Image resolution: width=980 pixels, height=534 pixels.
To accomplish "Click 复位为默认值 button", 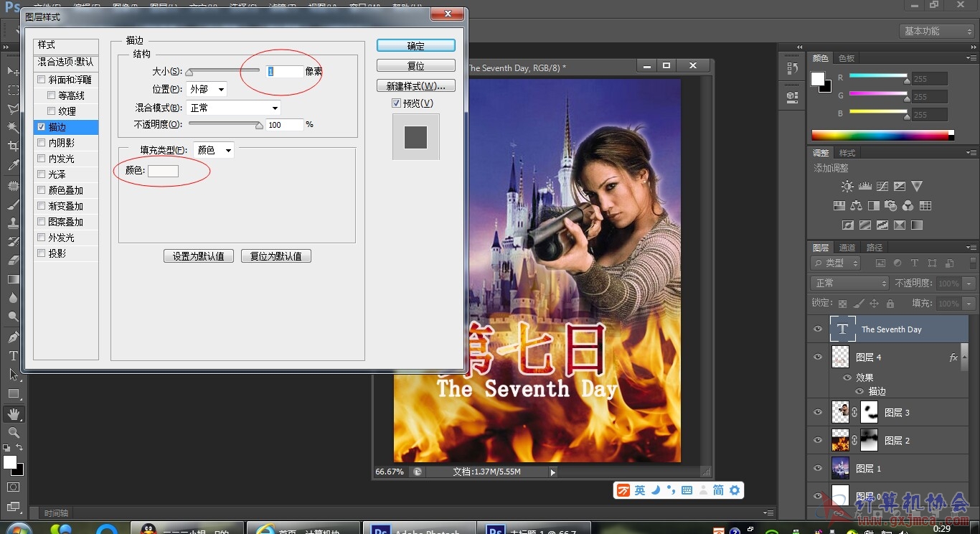I will click(x=276, y=256).
